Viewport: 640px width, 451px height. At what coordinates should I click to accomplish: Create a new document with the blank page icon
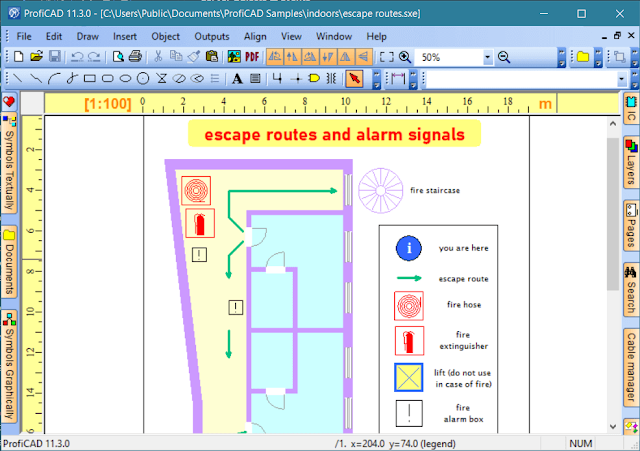18,57
